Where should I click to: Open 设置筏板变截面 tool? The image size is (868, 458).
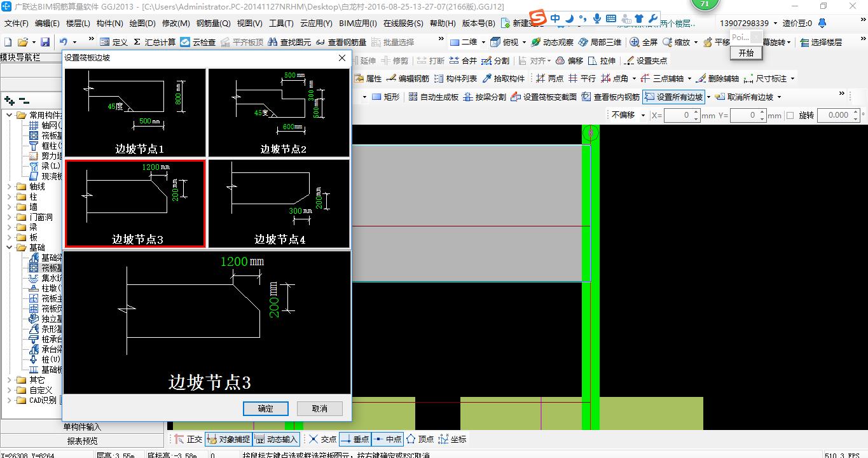pyautogui.click(x=544, y=97)
